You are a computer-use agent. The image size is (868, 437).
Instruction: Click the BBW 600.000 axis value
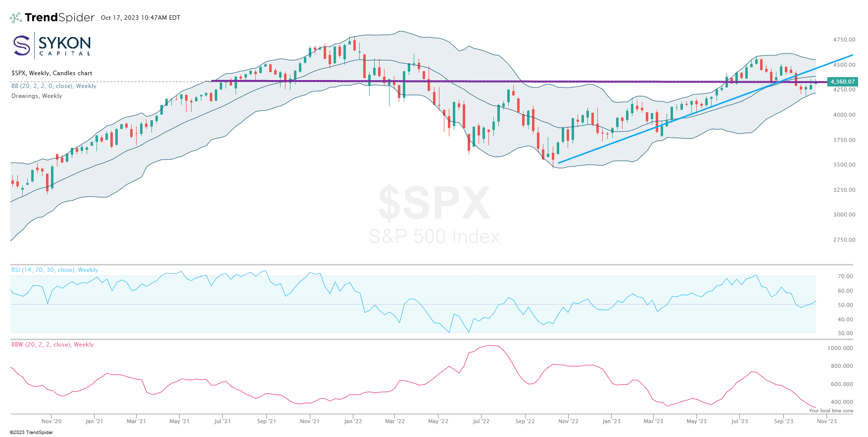click(x=842, y=384)
